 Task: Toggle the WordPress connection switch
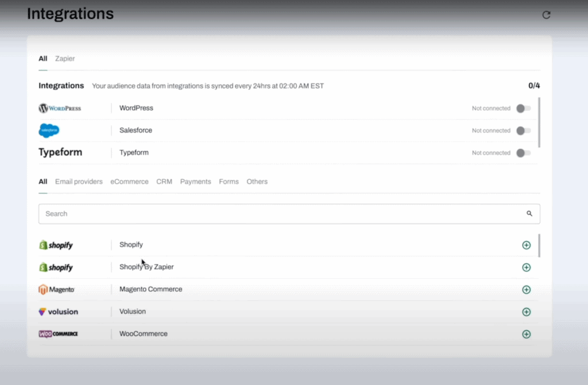(524, 109)
